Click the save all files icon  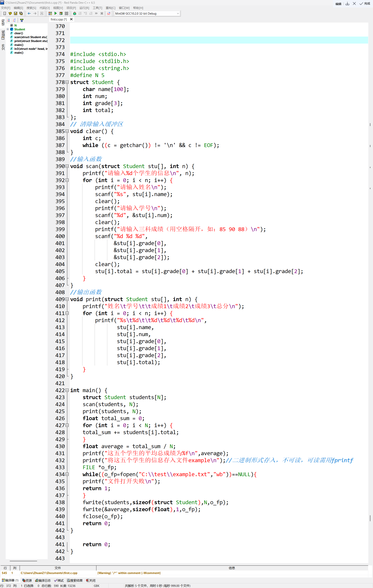click(21, 13)
